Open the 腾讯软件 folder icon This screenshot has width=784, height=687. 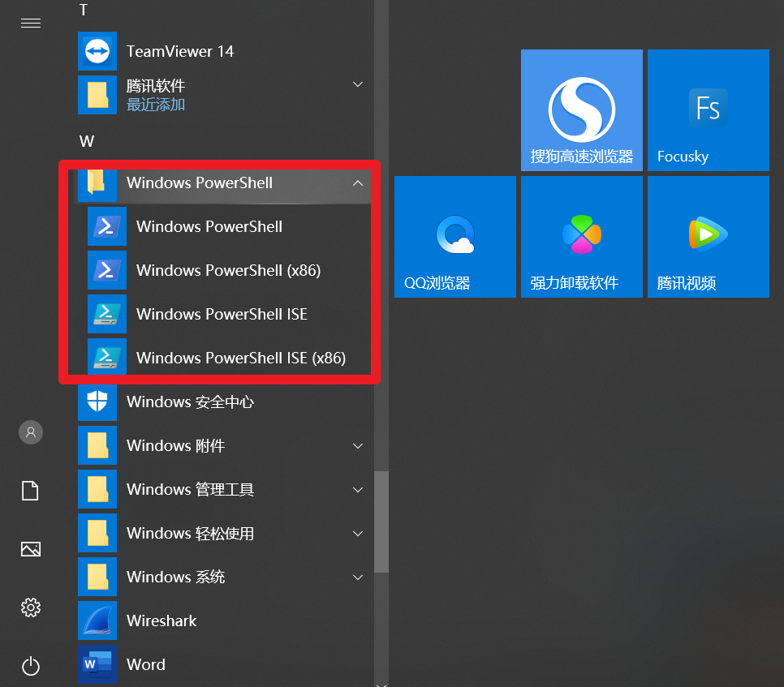pyautogui.click(x=97, y=95)
